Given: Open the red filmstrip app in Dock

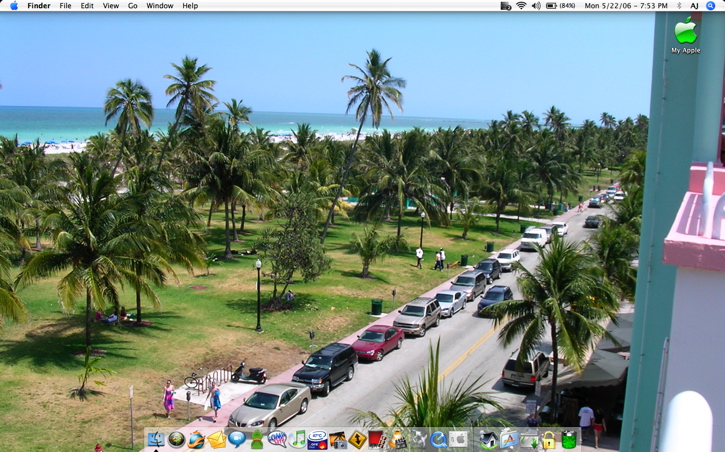Looking at the screenshot, I should pyautogui.click(x=377, y=440).
